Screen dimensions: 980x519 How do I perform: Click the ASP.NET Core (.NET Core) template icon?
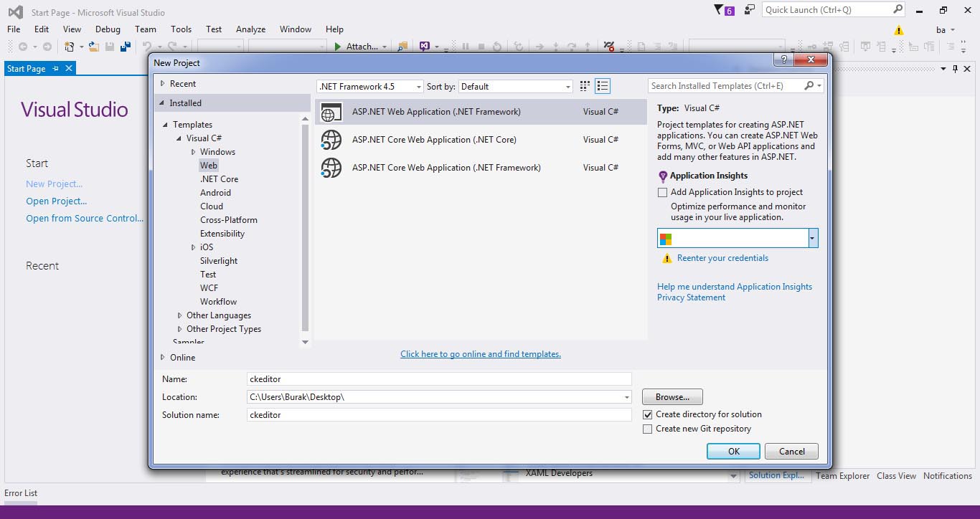(331, 140)
